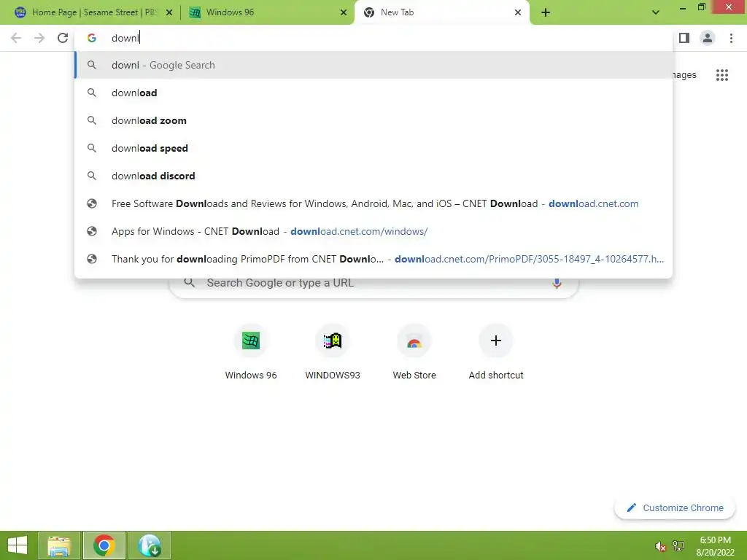Open the globe download taskbar app

click(x=149, y=545)
